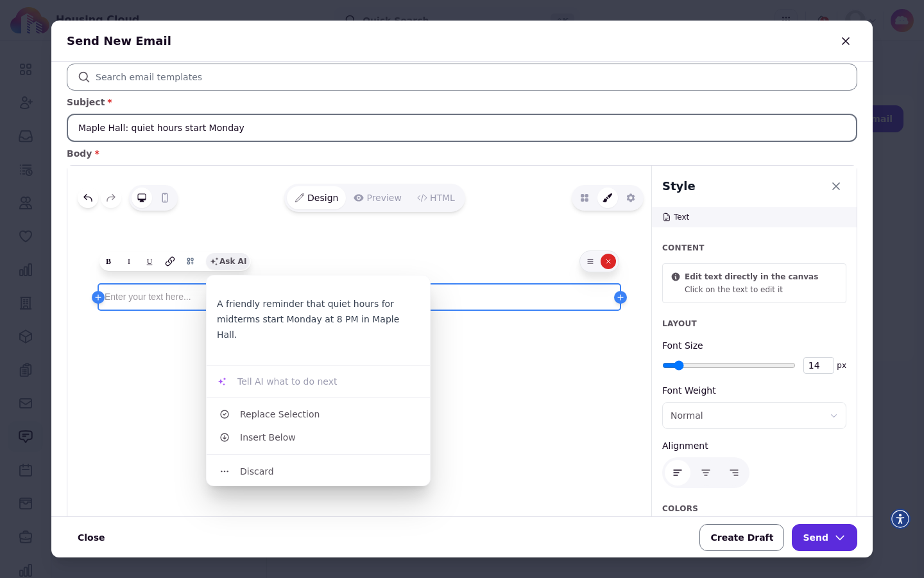Redo the editor change
The height and width of the screenshot is (578, 924).
(111, 198)
